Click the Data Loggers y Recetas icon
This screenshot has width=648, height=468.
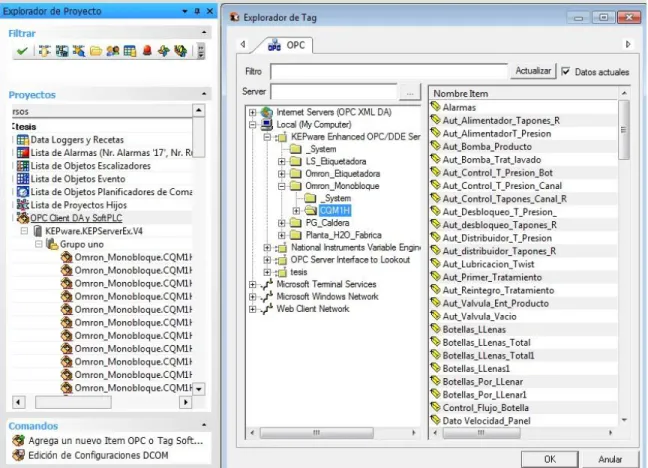pos(23,140)
